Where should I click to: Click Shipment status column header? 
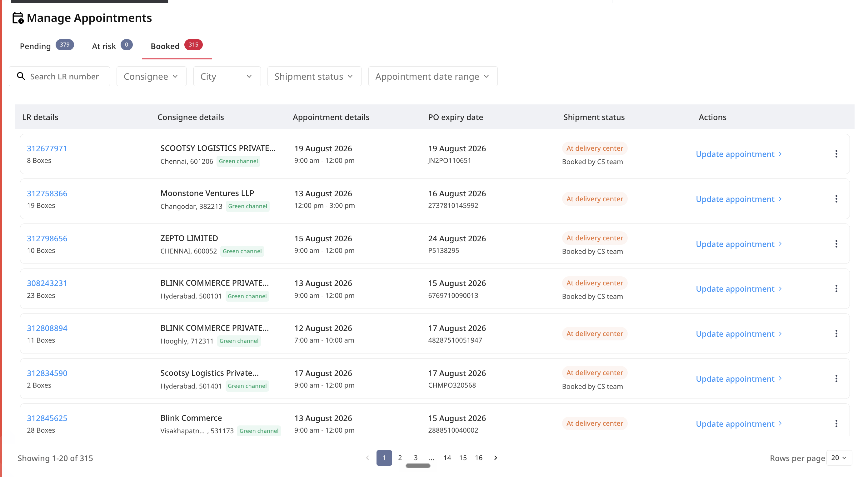[x=594, y=117]
